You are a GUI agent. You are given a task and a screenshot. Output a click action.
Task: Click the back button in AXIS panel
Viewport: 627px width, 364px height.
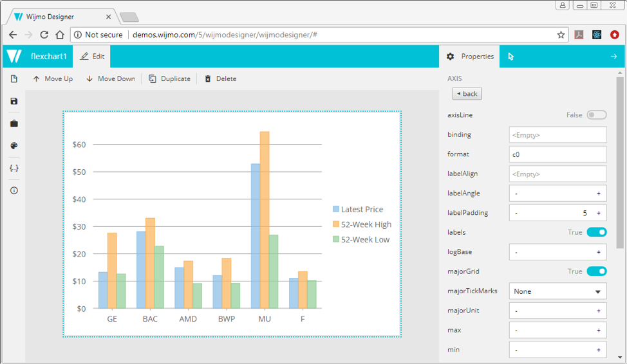coord(467,94)
